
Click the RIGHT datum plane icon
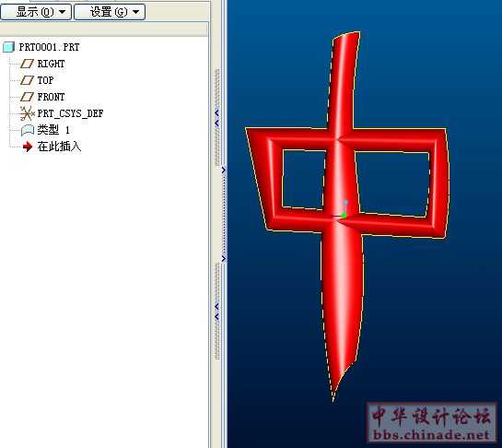27,64
